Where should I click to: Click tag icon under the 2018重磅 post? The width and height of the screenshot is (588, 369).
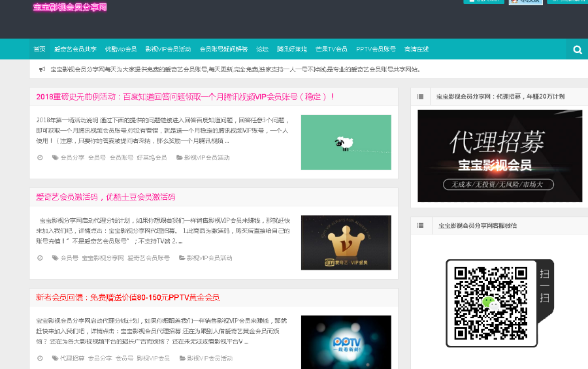55,157
